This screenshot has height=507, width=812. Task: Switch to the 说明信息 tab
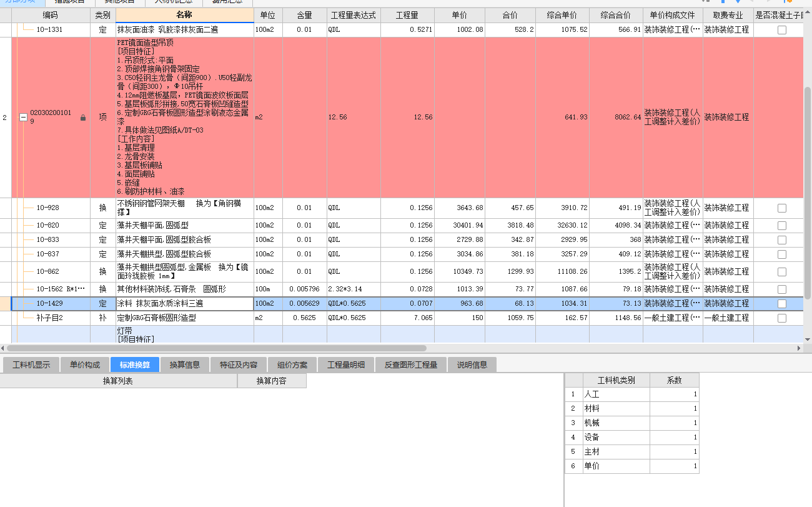472,364
